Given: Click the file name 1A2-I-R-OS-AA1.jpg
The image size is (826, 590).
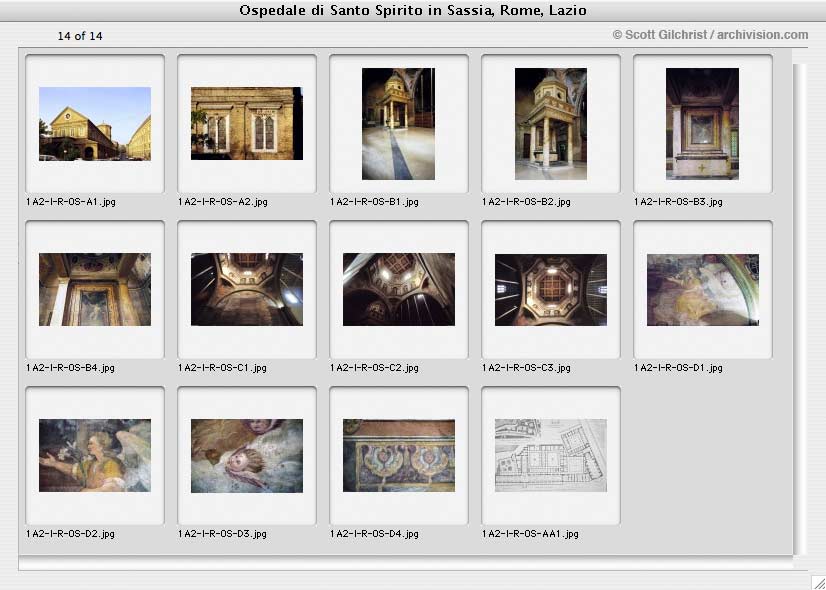Looking at the screenshot, I should coord(530,534).
